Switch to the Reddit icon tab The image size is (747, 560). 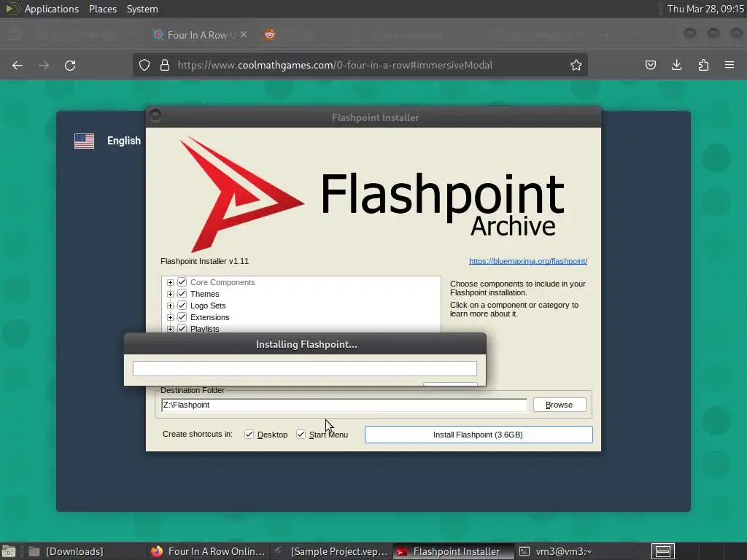click(x=270, y=34)
